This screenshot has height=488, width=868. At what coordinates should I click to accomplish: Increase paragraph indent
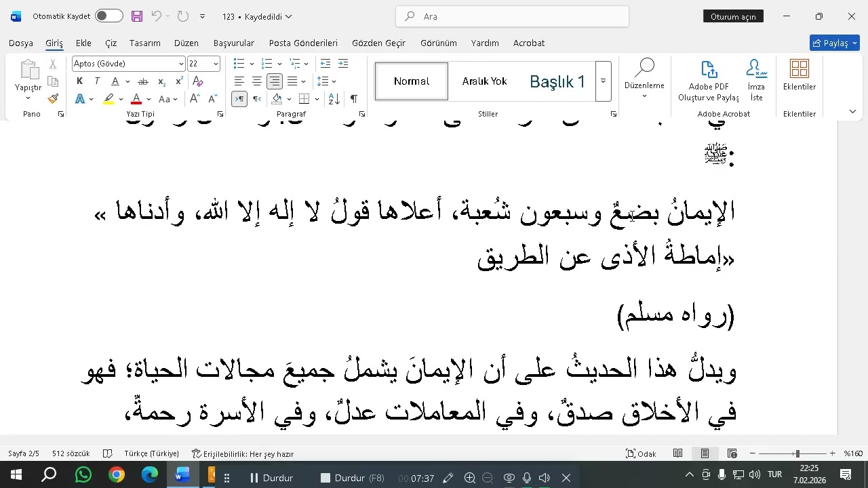343,64
